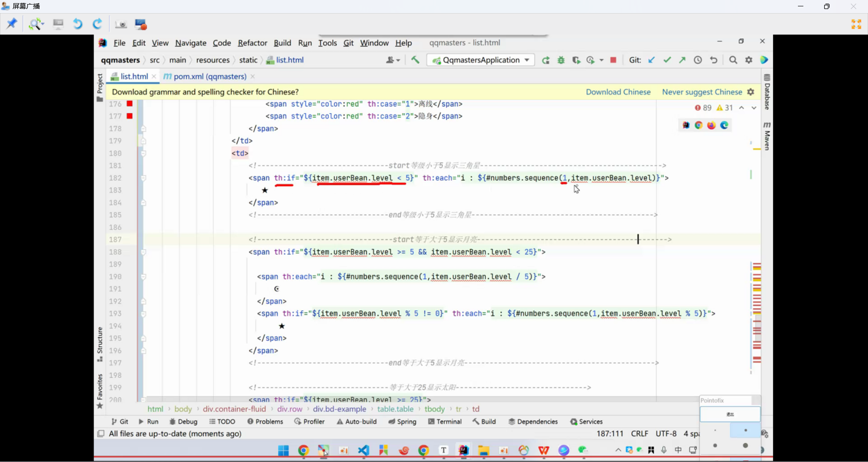Toggle the Database side panel

coord(767,92)
